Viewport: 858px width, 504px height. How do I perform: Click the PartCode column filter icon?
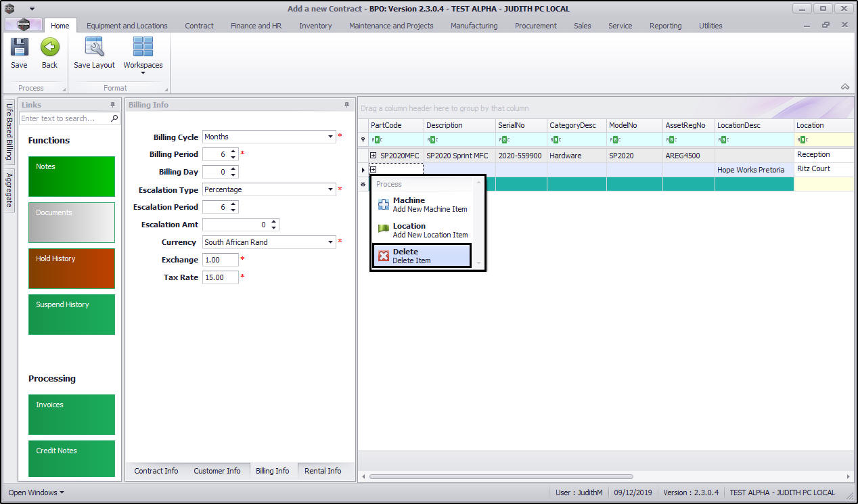(378, 140)
